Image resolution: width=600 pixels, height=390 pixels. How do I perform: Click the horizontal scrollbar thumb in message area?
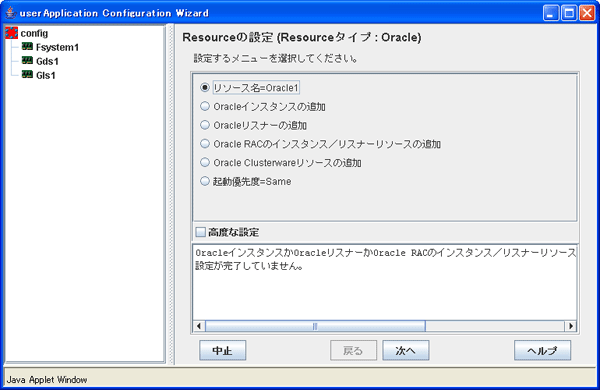(315, 326)
